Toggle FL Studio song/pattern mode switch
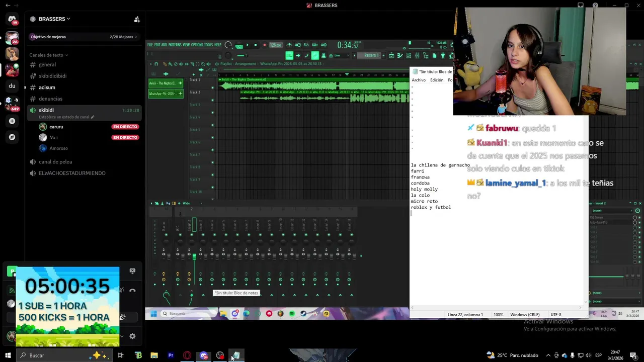 (x=239, y=46)
